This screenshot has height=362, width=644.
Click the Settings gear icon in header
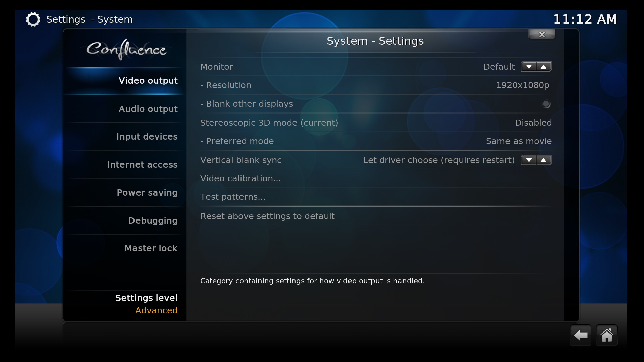(x=33, y=19)
